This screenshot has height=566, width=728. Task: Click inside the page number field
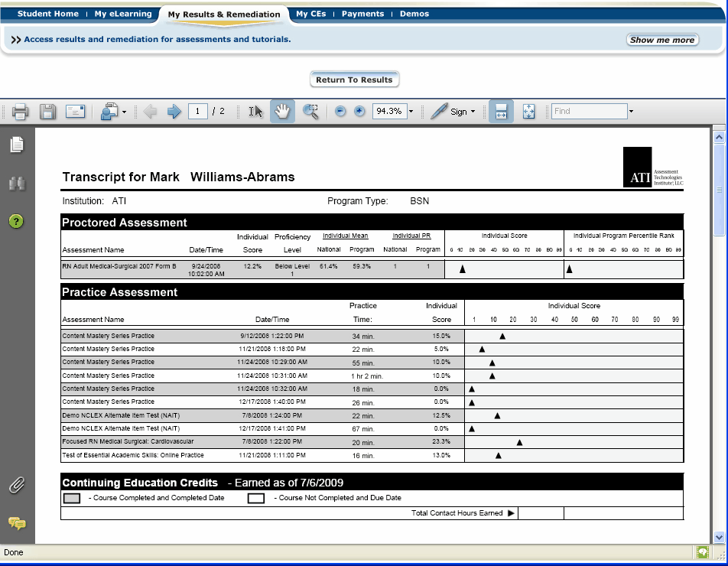(197, 111)
